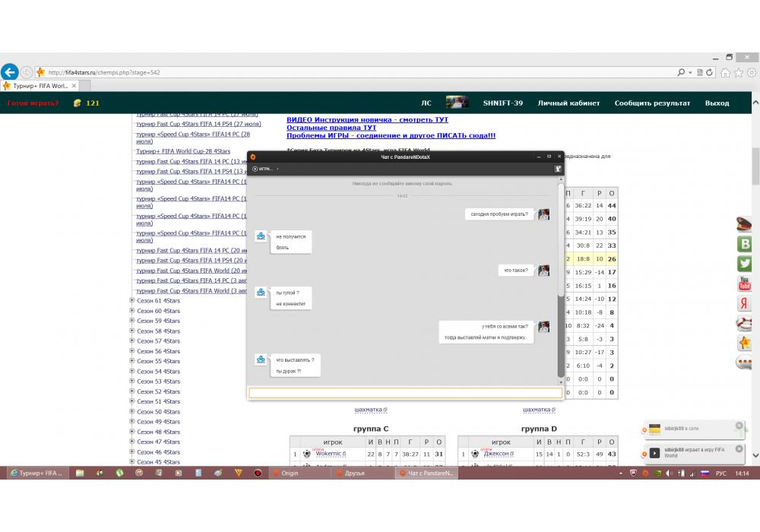760x532 pixels.
Task: Open the browser settings gear icon
Action: (752, 73)
